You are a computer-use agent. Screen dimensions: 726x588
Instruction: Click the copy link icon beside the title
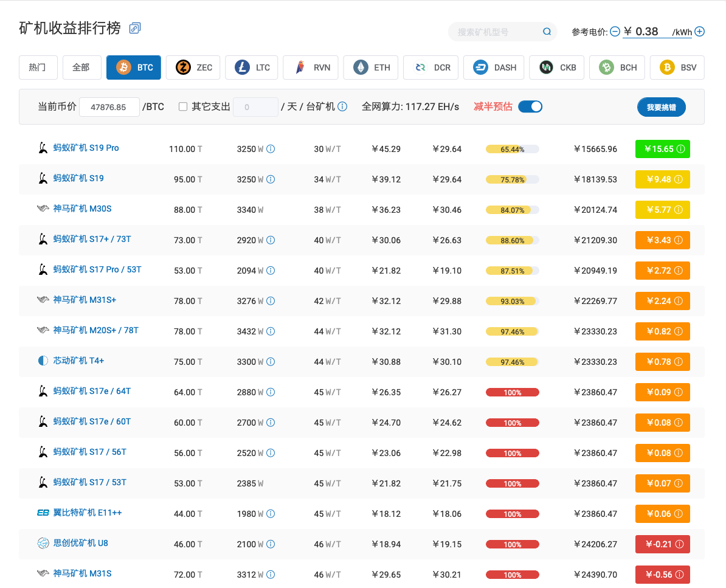pyautogui.click(x=135, y=28)
